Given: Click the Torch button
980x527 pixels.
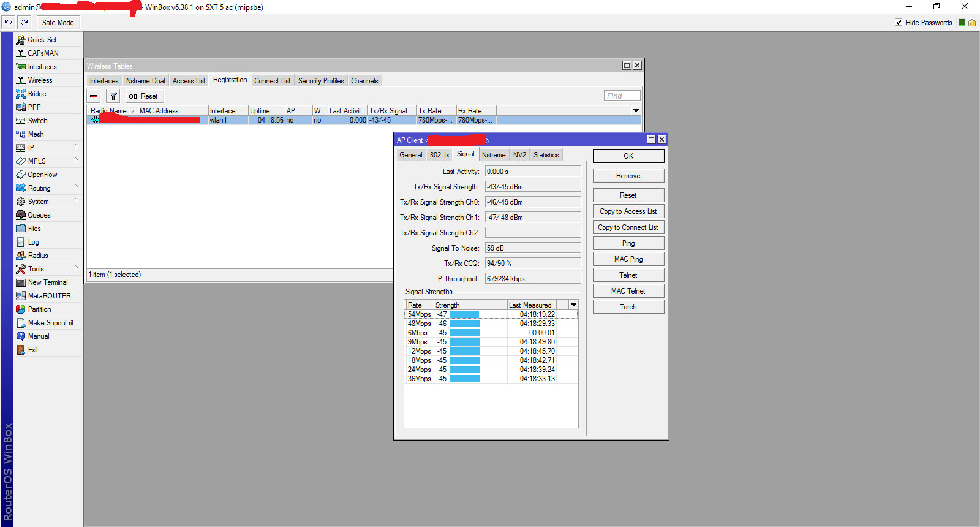Looking at the screenshot, I should coord(628,307).
